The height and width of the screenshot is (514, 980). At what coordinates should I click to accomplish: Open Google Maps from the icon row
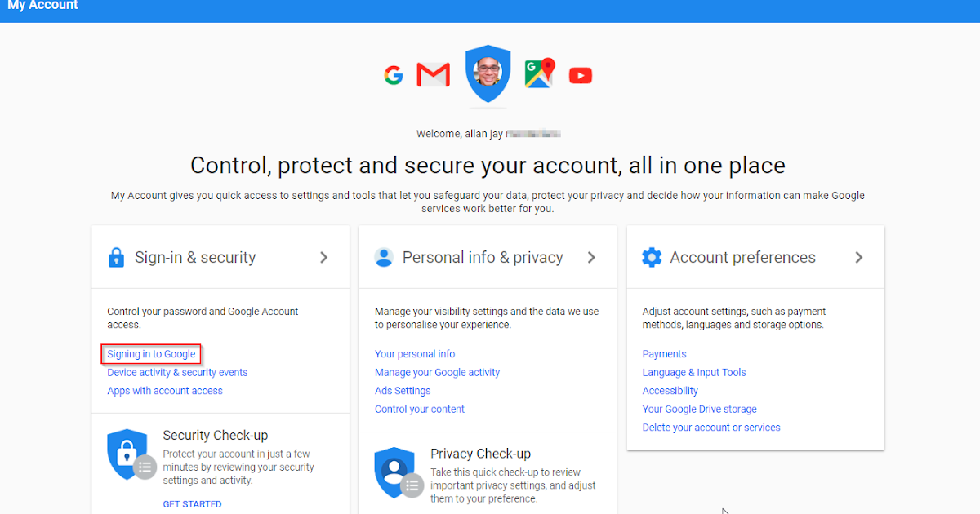pos(539,73)
